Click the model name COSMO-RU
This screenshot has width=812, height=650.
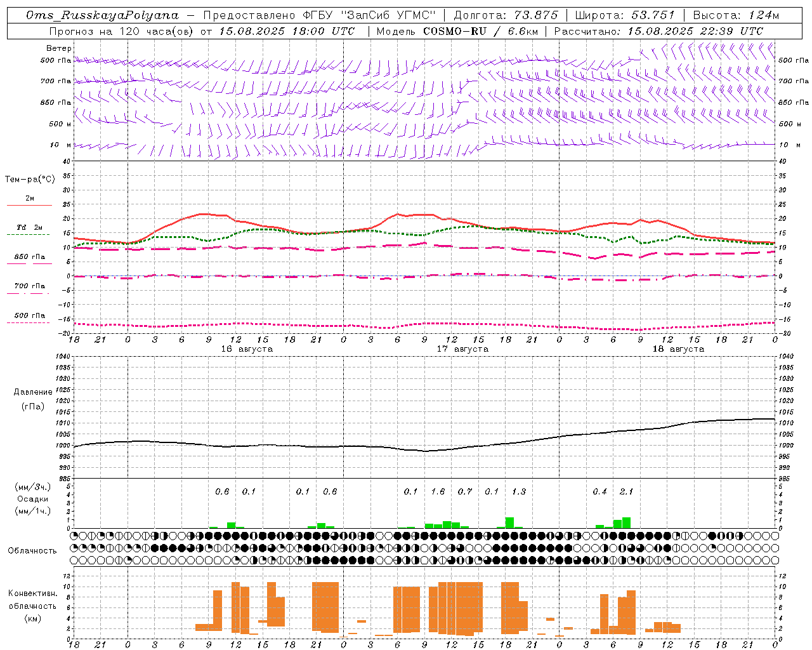point(455,31)
